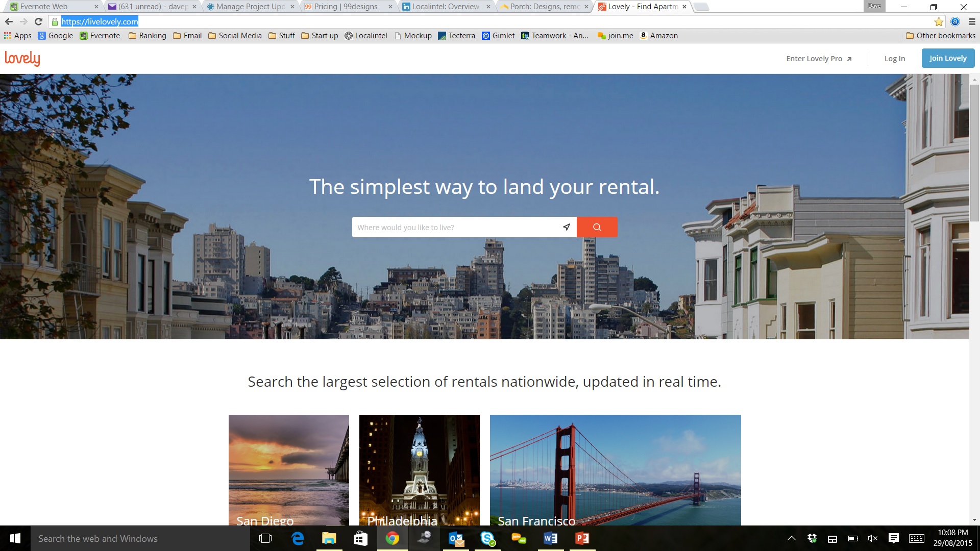Open Chrome's hamburger menu
The image size is (980, 551).
[x=972, y=21]
